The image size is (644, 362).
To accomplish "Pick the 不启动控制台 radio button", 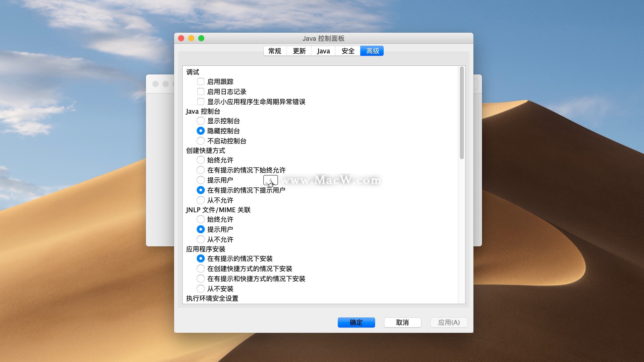I will click(x=201, y=141).
